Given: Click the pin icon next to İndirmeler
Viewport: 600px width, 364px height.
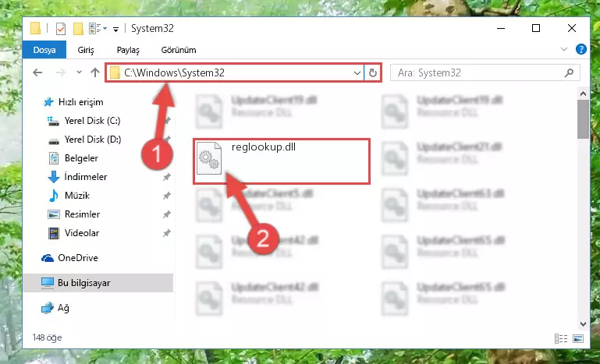Looking at the screenshot, I should [x=166, y=177].
